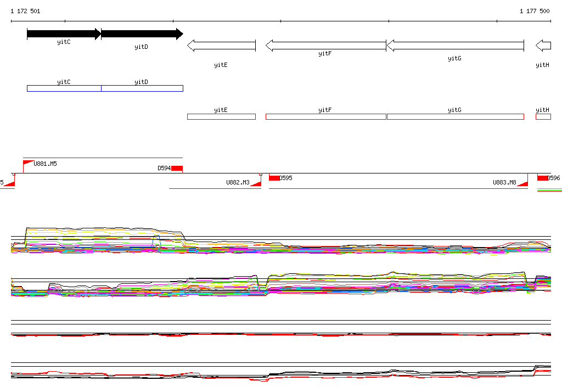Screen dimensions: 562x392
Task: Click yitC label under black arrow
Action: pyautogui.click(x=64, y=42)
